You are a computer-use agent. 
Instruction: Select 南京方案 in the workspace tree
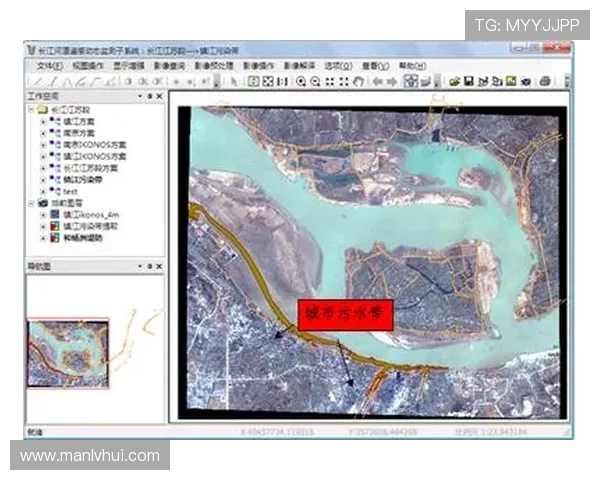[78, 133]
